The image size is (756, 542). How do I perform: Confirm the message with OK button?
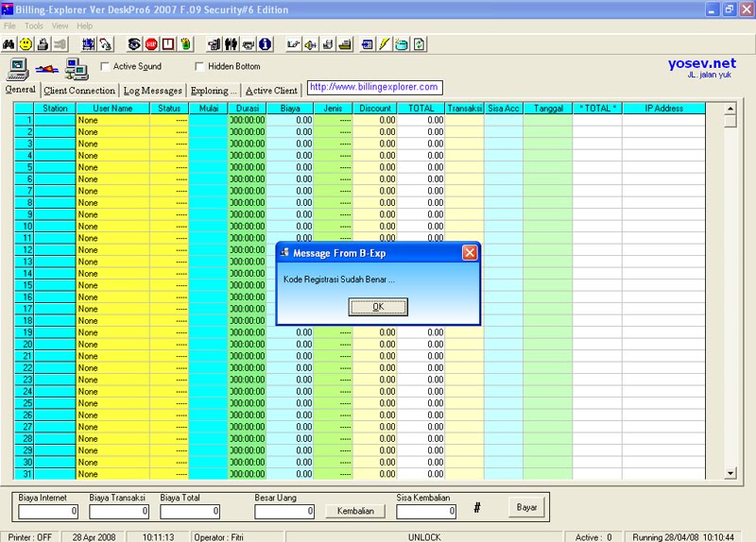point(378,307)
